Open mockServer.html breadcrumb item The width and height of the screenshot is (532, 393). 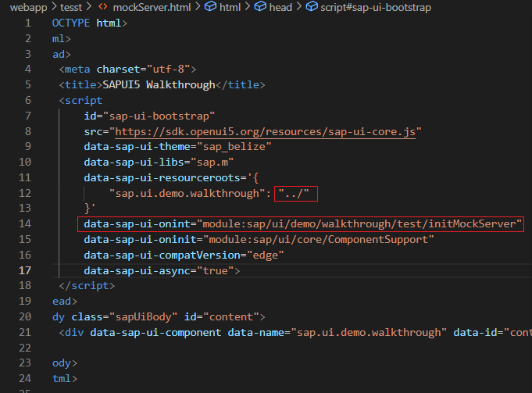coord(152,7)
